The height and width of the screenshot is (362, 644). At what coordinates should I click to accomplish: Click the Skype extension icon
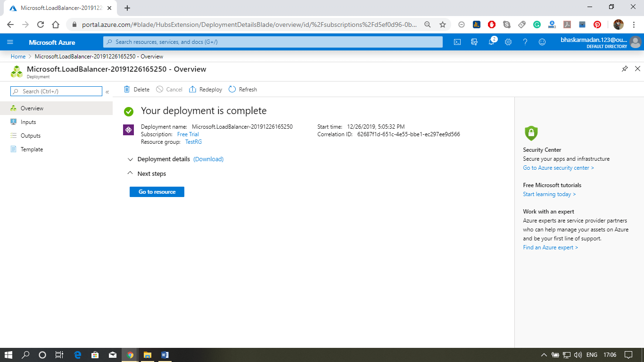click(507, 25)
